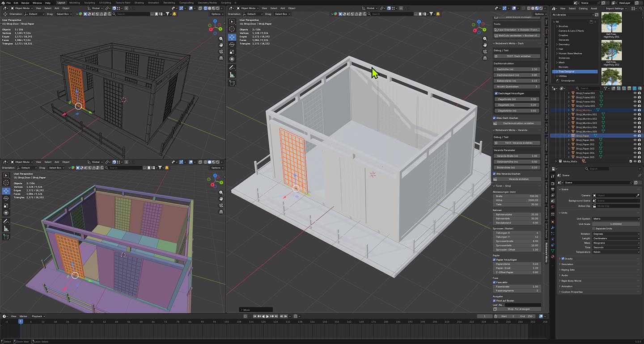Expand the Geometry catalog in asset browser
This screenshot has height=344, width=644.
556,44
